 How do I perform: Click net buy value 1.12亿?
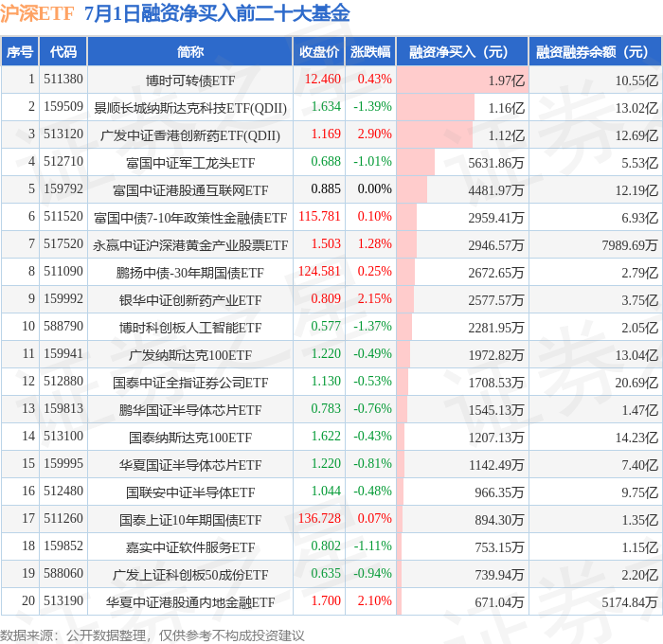tap(507, 135)
